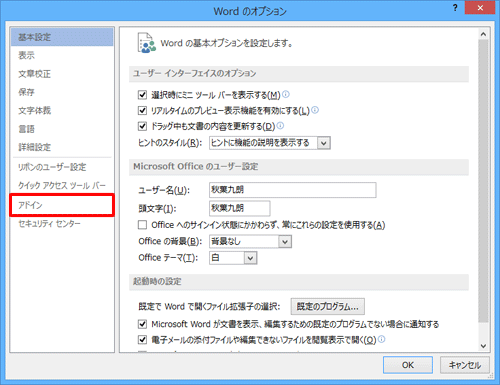
Task: Click the vertical scrollbar thumb
Action: pyautogui.click(x=483, y=181)
